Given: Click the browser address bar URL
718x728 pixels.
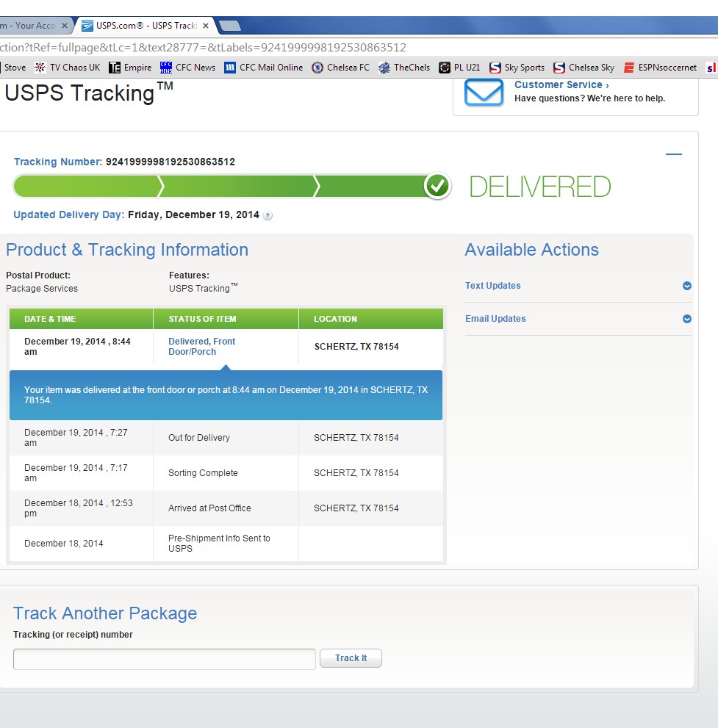Looking at the screenshot, I should click(203, 47).
